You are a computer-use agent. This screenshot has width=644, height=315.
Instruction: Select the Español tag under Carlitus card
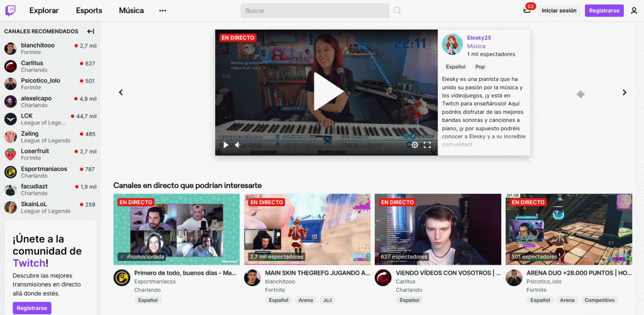coord(409,300)
